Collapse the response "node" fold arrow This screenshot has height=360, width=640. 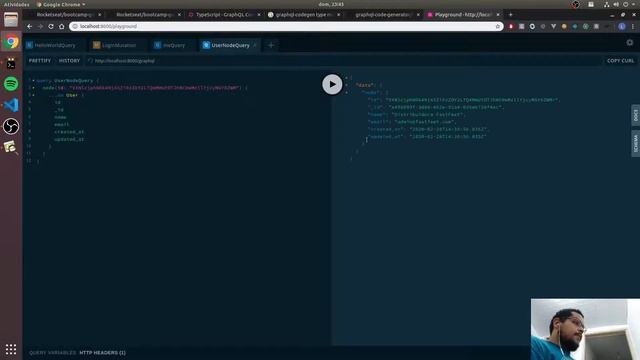[347, 92]
